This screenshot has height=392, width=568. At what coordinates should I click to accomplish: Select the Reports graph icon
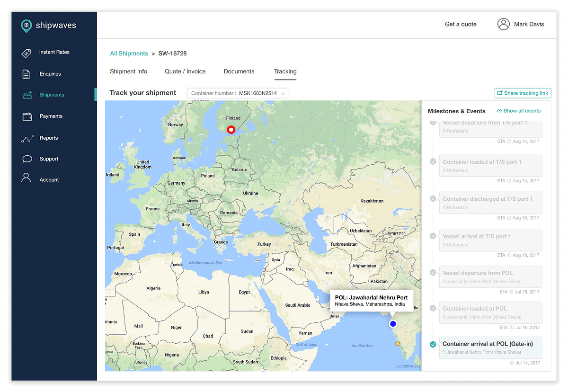(27, 138)
